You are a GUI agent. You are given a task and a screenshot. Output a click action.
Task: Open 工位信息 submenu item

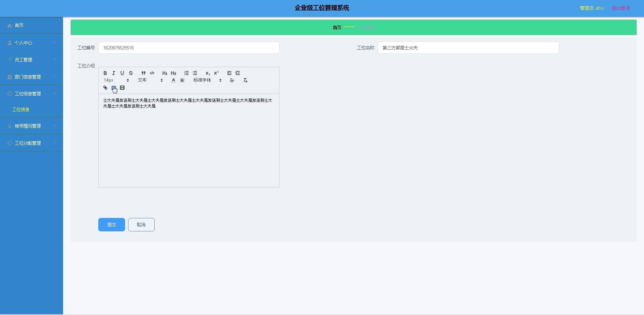[x=21, y=109]
